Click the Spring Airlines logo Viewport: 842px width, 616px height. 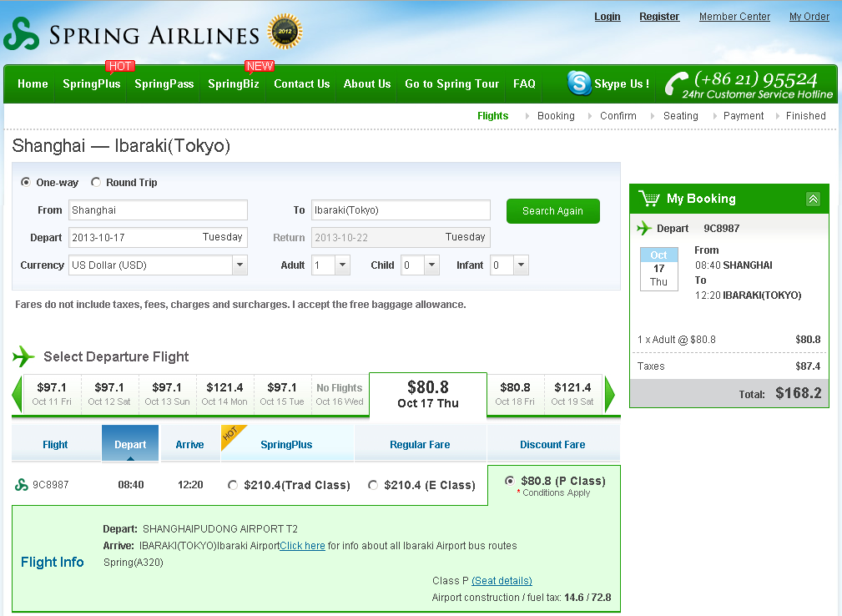[x=132, y=35]
